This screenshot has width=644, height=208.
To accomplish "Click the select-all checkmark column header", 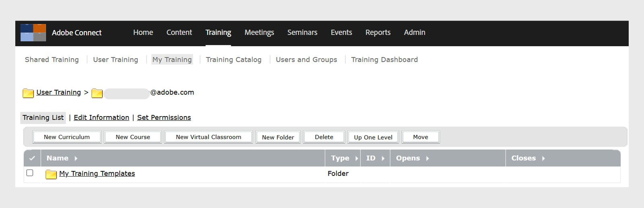I will click(32, 158).
